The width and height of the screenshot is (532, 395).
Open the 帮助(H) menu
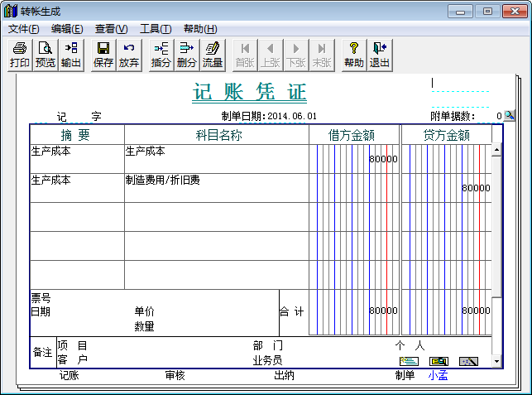(200, 29)
